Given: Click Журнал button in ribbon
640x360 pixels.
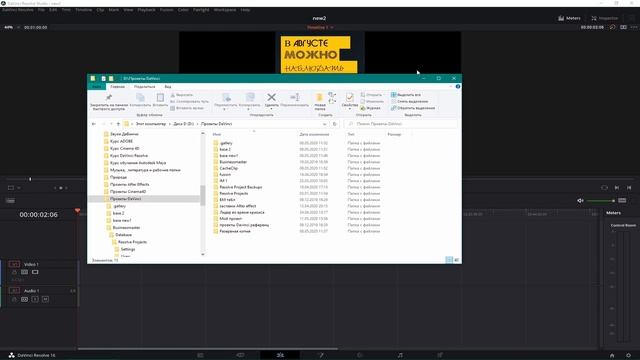Looking at the screenshot, I should click(x=370, y=108).
